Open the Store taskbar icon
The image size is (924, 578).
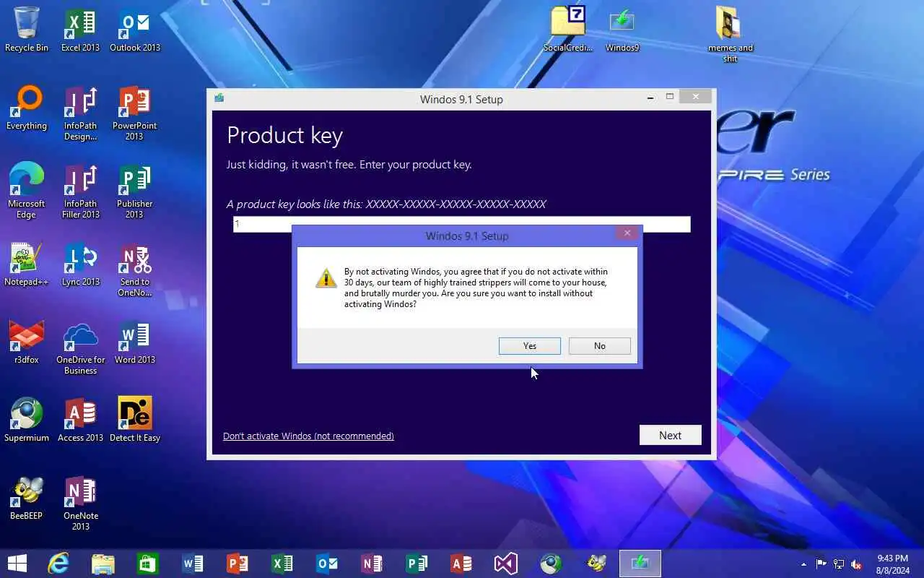[148, 564]
